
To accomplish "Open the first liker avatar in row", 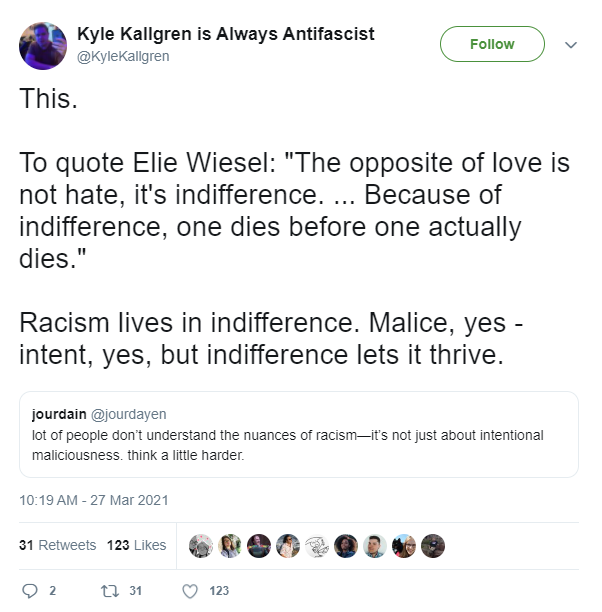I will coord(201,546).
